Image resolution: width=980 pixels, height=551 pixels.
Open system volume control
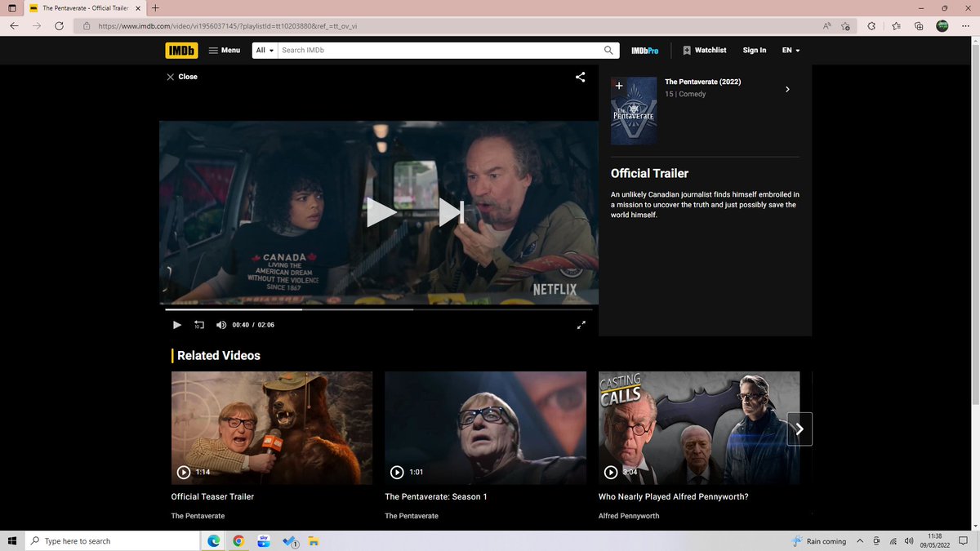point(909,541)
